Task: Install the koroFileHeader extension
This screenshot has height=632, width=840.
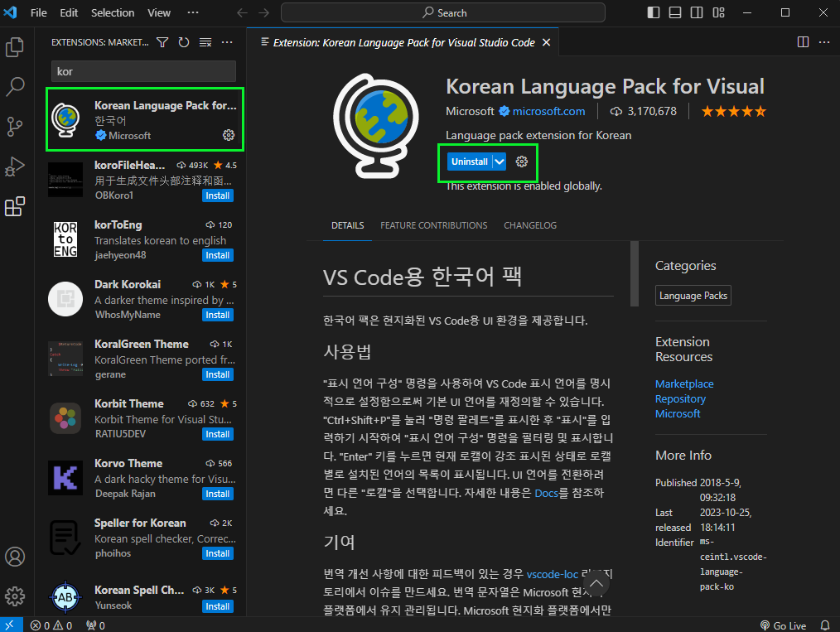Action: 218,195
